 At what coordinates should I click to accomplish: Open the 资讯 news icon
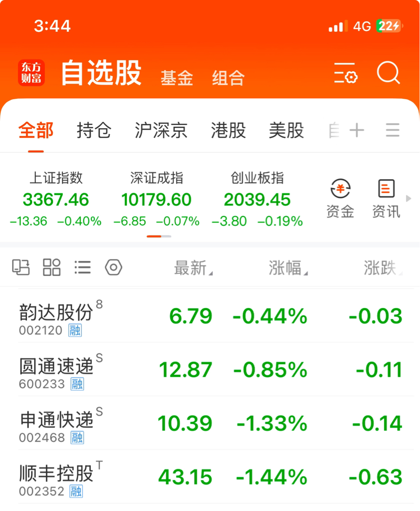click(386, 198)
